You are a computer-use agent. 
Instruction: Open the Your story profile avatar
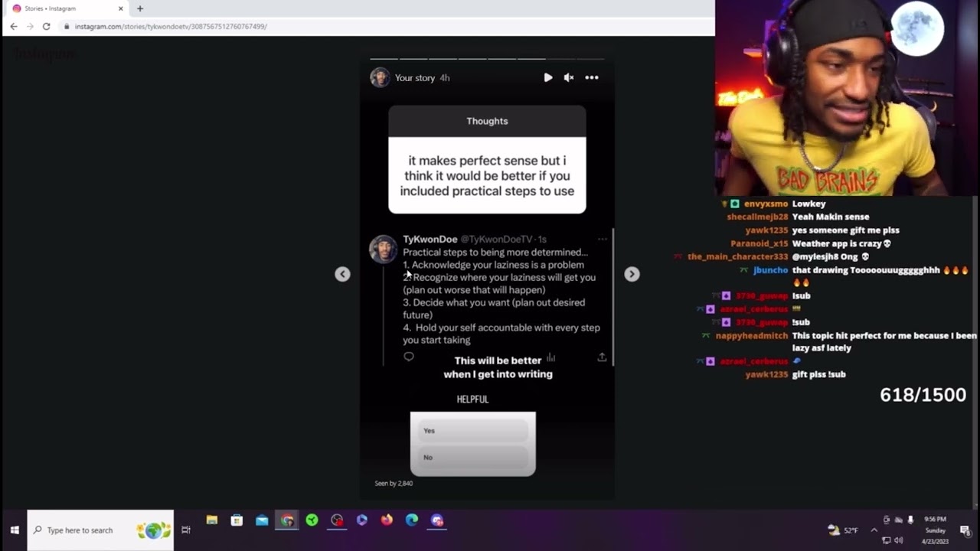(380, 77)
